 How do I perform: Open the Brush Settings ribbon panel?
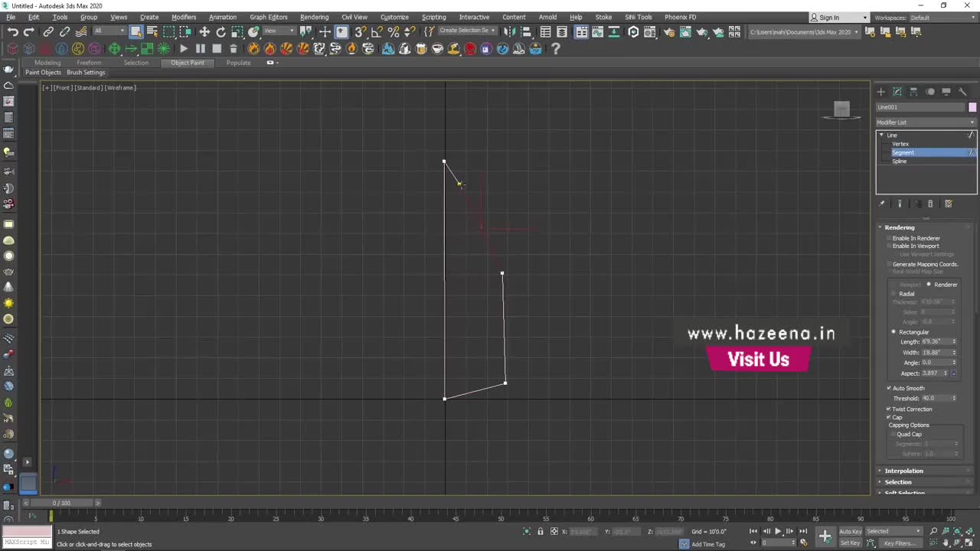(x=86, y=73)
